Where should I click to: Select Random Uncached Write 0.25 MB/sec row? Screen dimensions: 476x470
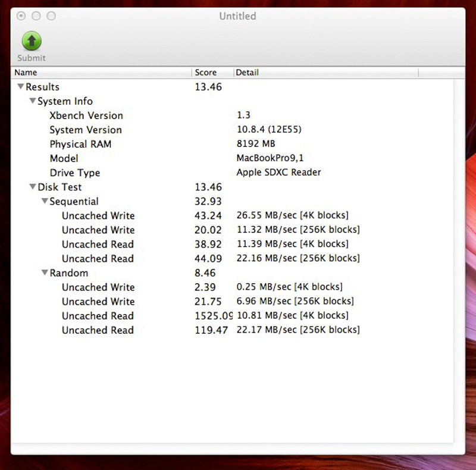[x=98, y=287]
